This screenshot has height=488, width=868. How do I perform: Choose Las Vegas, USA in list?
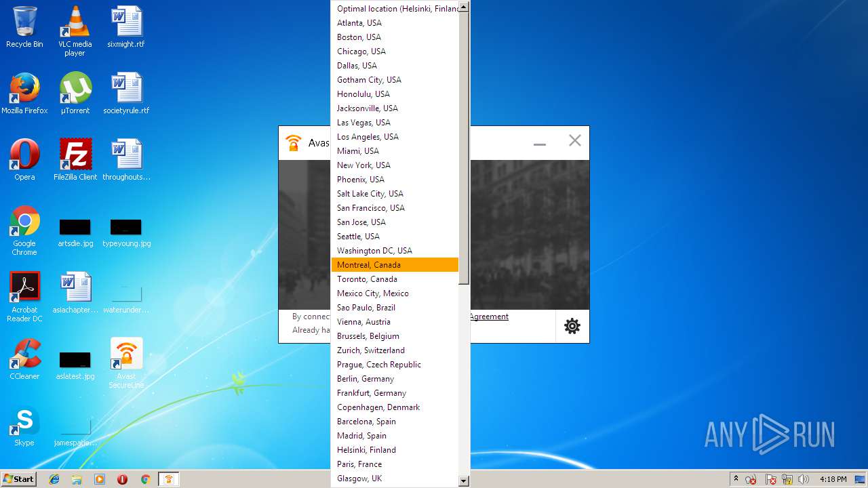[x=395, y=123]
